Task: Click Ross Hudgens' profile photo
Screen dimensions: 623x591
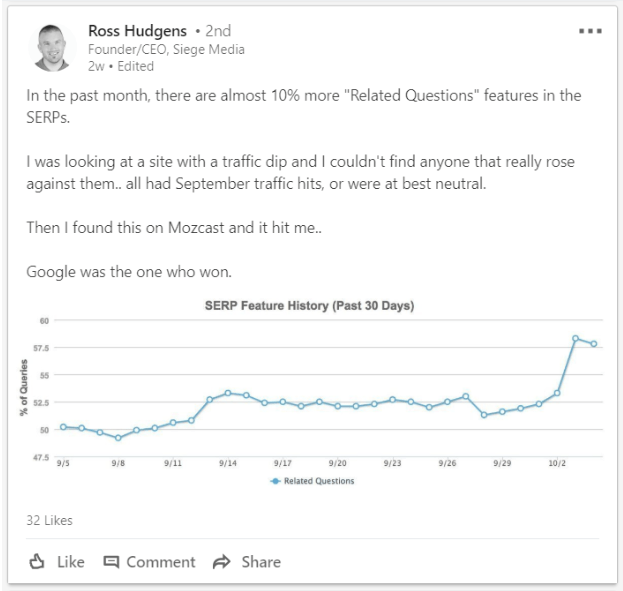Action: click(x=53, y=47)
